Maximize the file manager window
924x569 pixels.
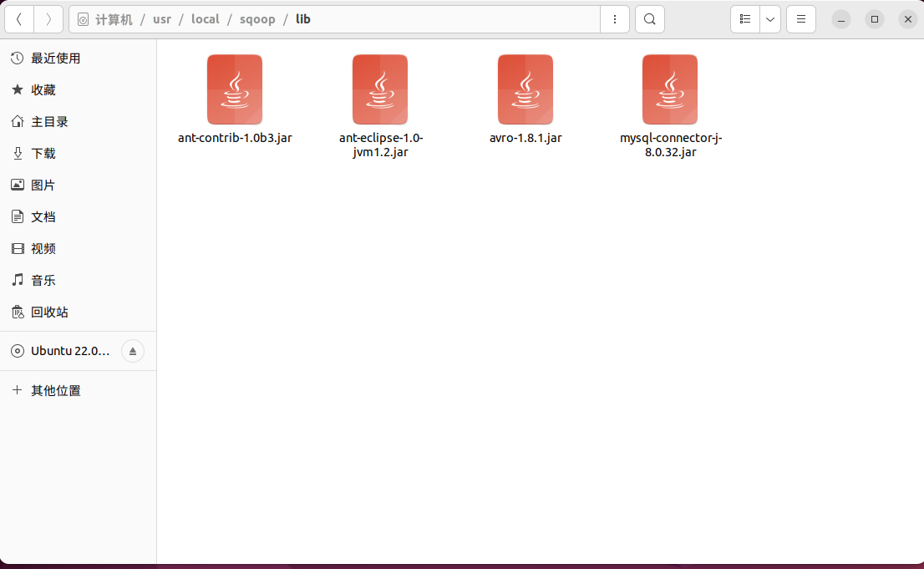[875, 19]
